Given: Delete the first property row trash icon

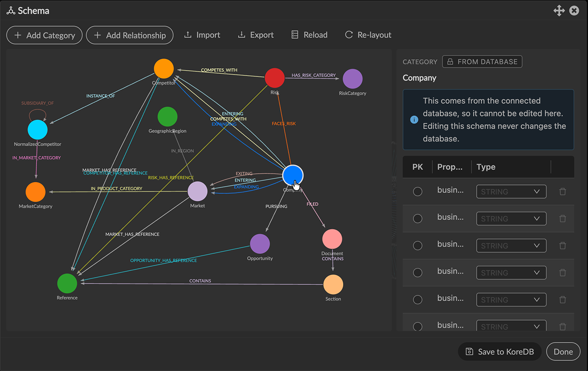Looking at the screenshot, I should pyautogui.click(x=563, y=192).
